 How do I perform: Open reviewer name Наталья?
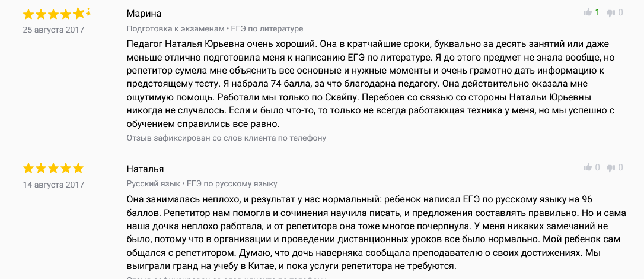pos(145,169)
